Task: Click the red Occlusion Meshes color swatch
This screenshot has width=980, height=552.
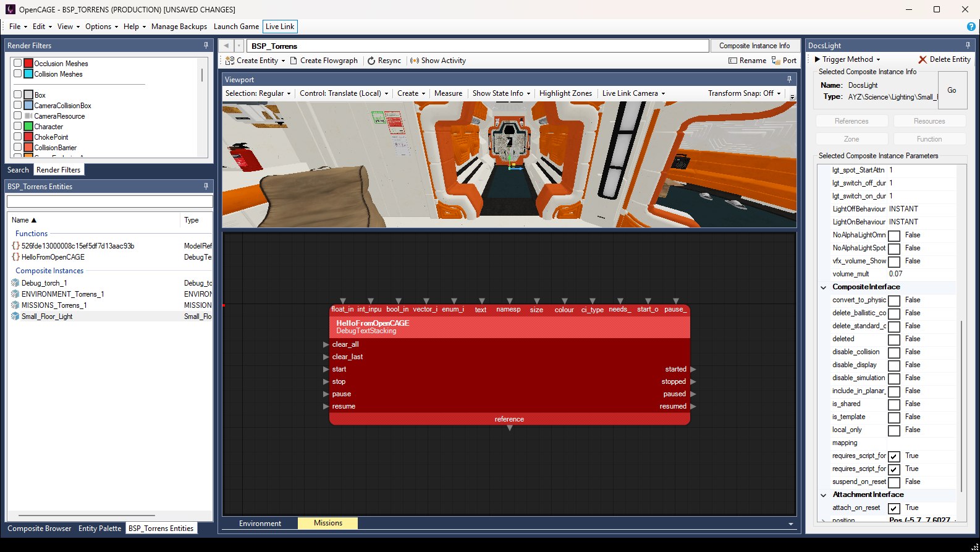Action: pyautogui.click(x=28, y=63)
